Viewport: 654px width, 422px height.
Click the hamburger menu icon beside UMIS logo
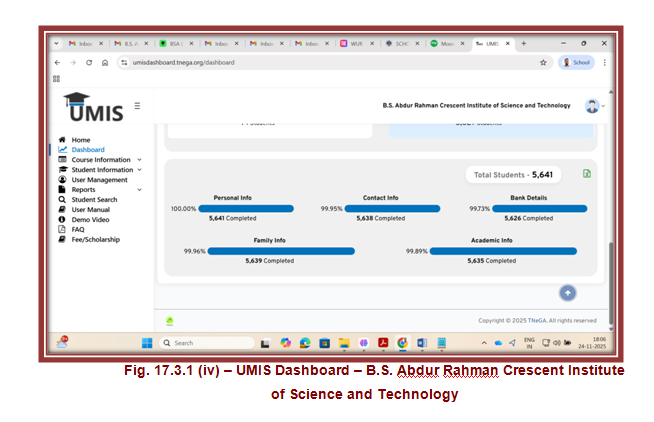pyautogui.click(x=137, y=105)
